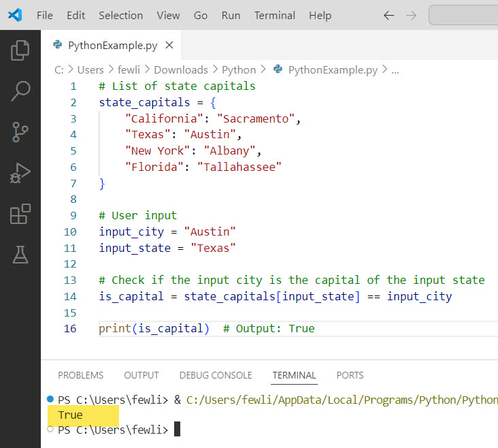Click the highlighted True terminal output
The height and width of the screenshot is (448, 498).
[x=71, y=415]
